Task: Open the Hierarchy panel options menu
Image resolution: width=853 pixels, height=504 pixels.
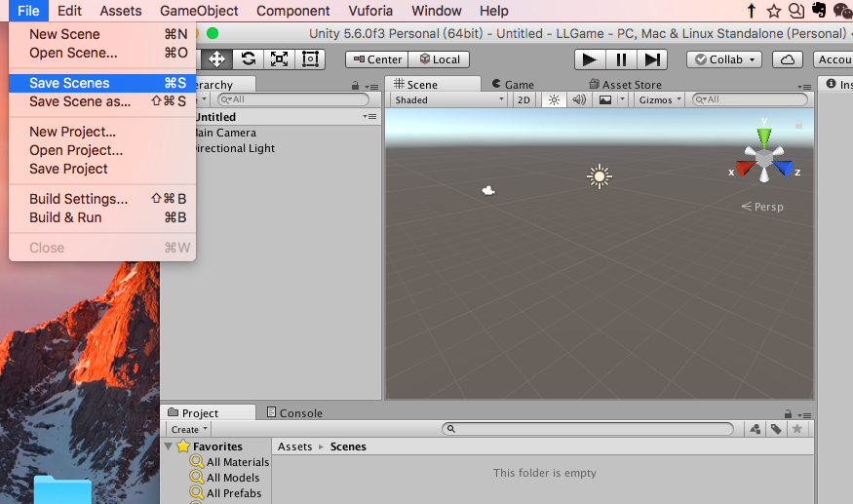Action: (x=371, y=87)
